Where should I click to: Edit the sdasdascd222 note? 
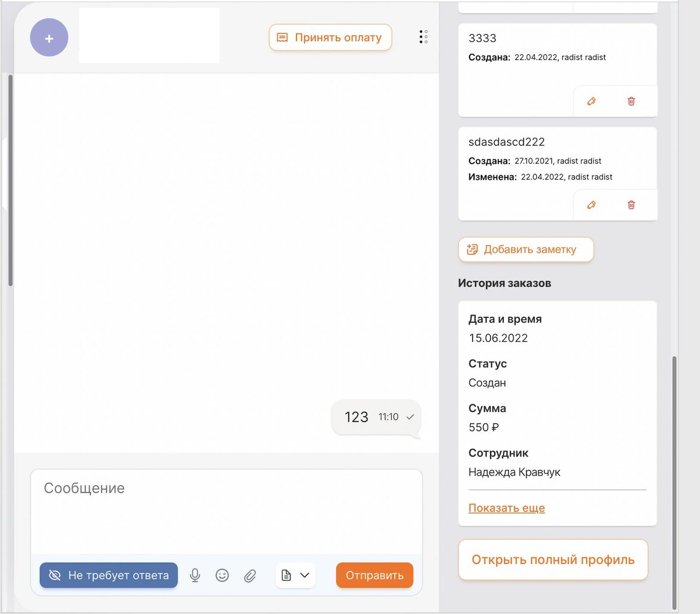point(591,205)
